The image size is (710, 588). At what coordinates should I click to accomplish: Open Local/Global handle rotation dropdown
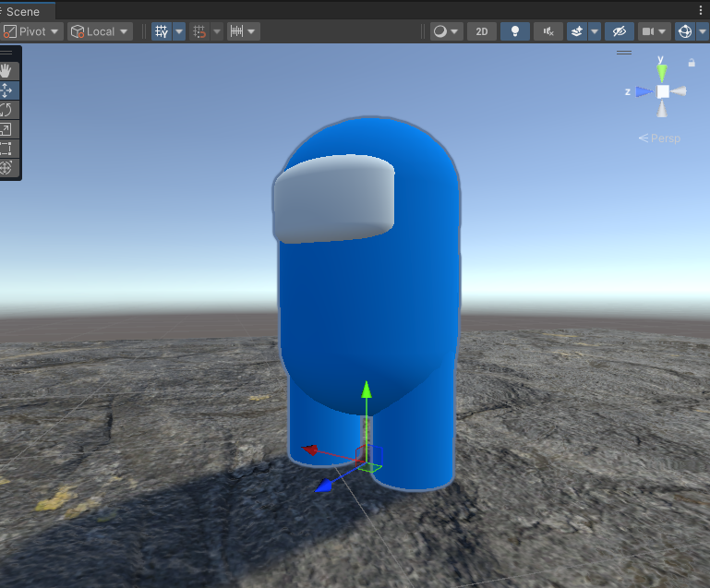(100, 31)
